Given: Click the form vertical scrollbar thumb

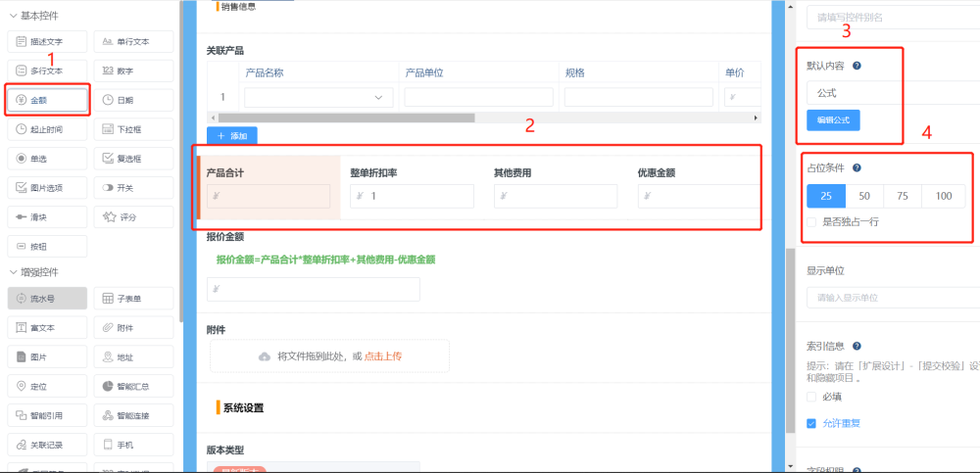Looking at the screenshot, I should 791,341.
